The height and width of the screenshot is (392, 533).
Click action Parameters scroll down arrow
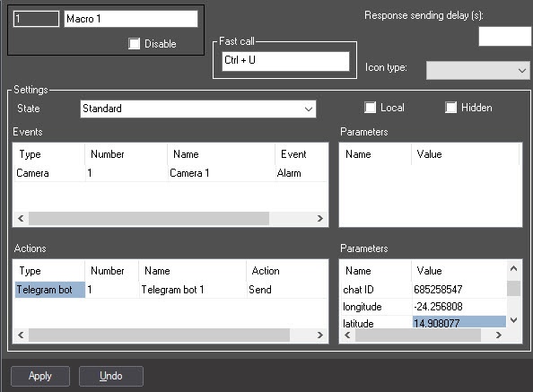pos(513,320)
